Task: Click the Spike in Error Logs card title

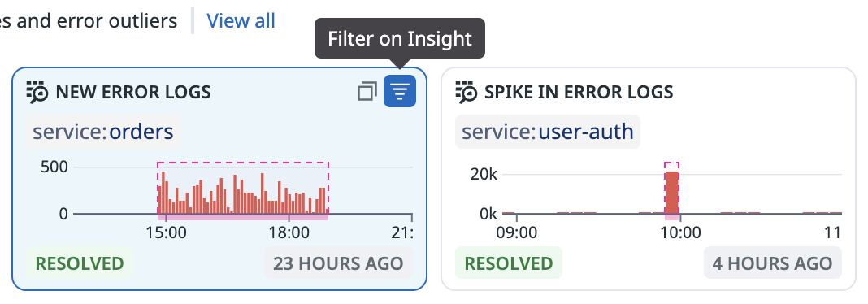Action: click(579, 92)
